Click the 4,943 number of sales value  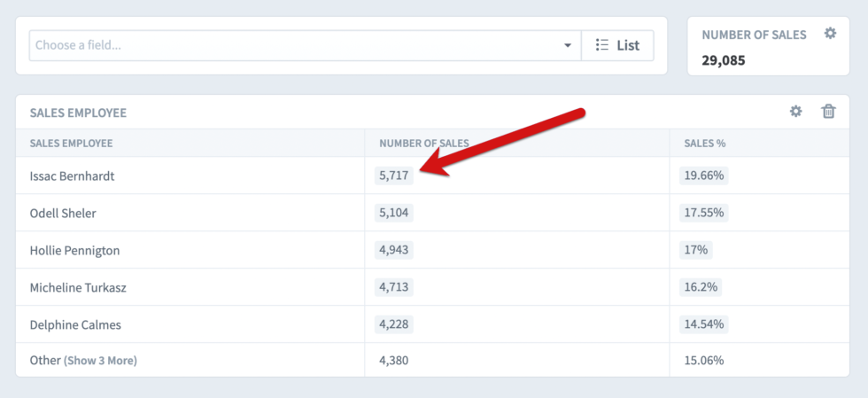[x=393, y=251]
